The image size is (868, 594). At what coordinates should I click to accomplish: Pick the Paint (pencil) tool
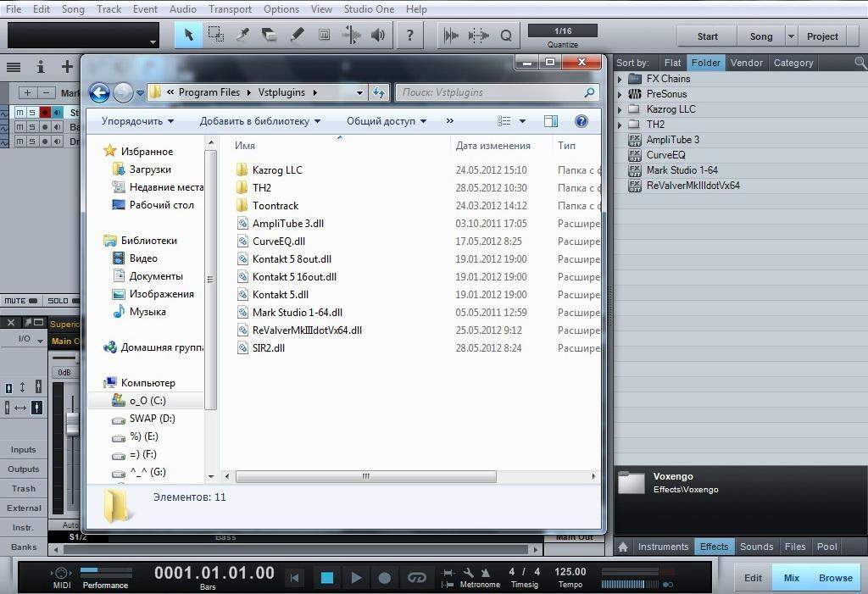[x=297, y=36]
